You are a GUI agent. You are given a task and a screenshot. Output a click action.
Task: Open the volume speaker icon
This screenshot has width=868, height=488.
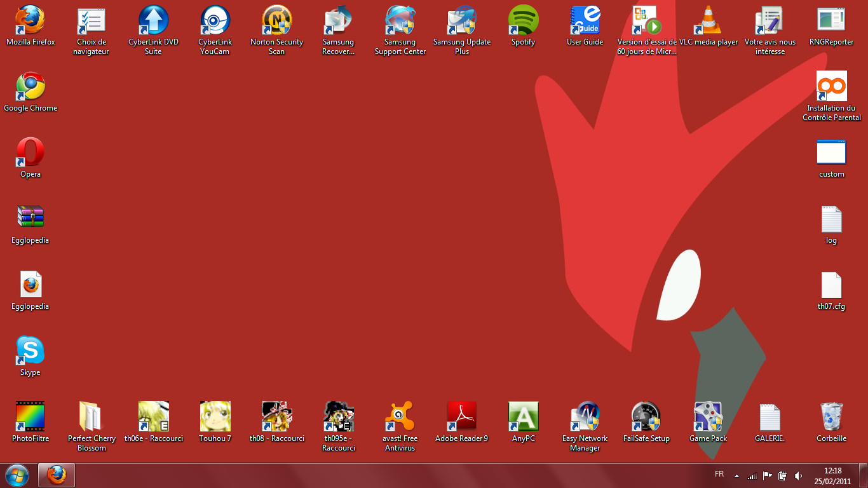pyautogui.click(x=798, y=475)
